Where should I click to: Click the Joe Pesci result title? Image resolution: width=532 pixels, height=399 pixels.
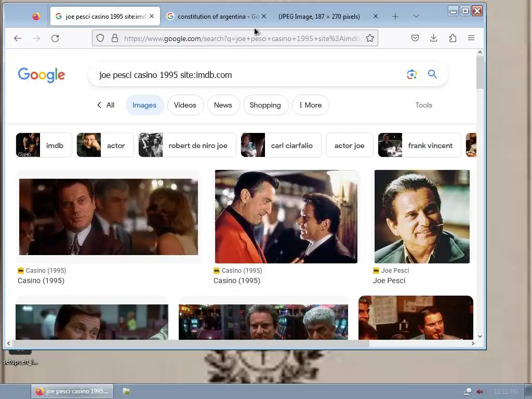point(389,281)
